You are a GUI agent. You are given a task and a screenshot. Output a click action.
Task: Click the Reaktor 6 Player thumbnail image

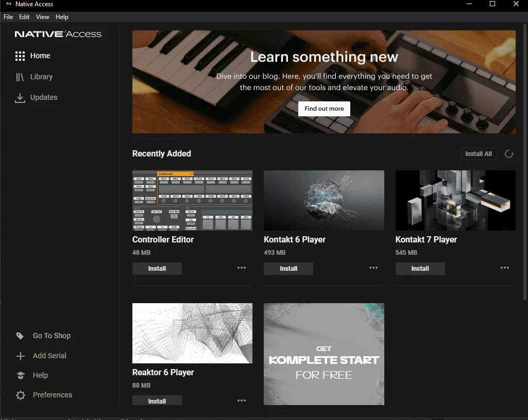[192, 333]
